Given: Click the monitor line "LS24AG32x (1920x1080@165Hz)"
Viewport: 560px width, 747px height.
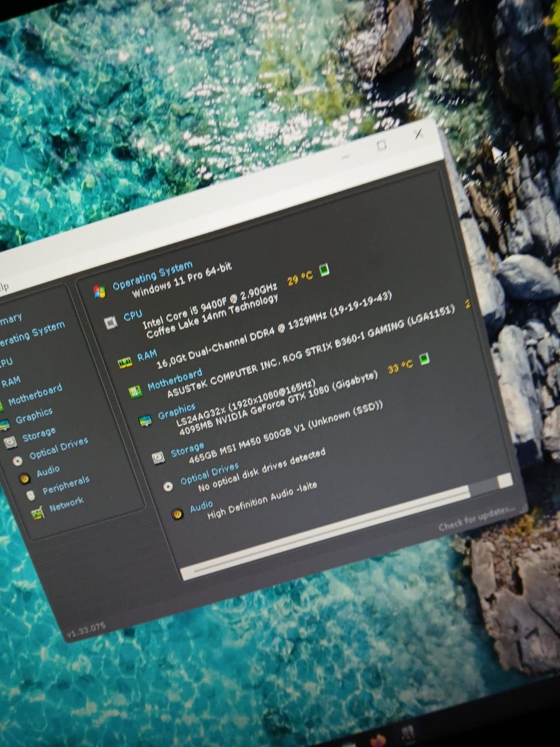Looking at the screenshot, I should pyautogui.click(x=246, y=403).
